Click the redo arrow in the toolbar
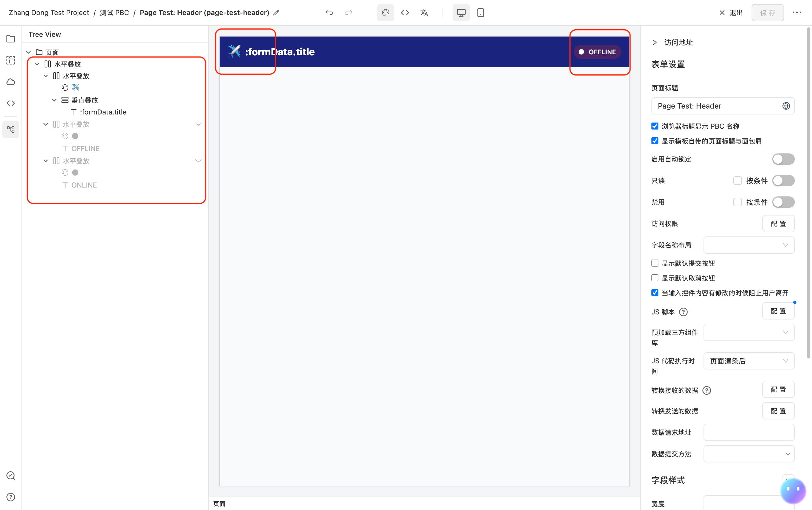The height and width of the screenshot is (510, 812). coord(348,13)
